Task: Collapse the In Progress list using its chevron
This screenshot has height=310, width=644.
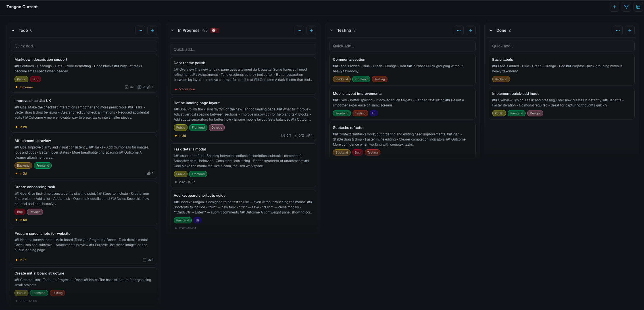Action: pos(172,30)
